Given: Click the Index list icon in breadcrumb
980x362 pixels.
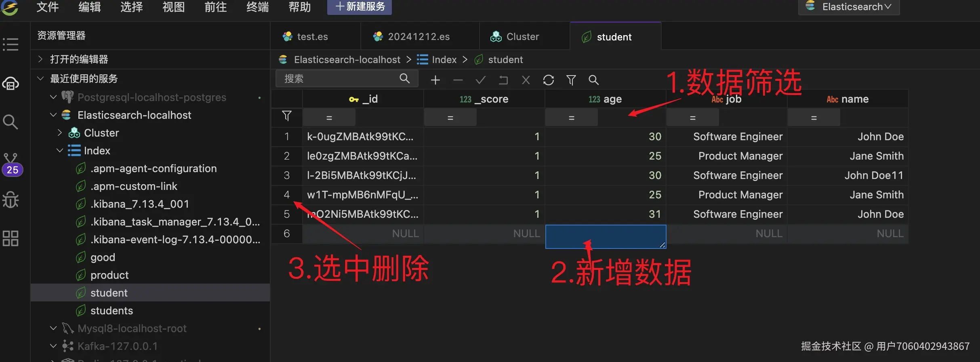Looking at the screenshot, I should (x=422, y=60).
